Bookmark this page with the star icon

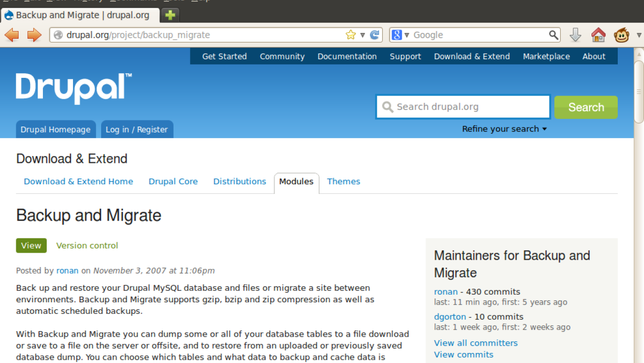pos(351,35)
